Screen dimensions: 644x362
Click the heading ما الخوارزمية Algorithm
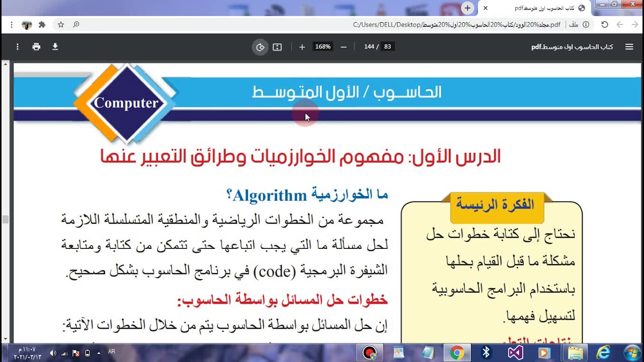[x=307, y=195]
